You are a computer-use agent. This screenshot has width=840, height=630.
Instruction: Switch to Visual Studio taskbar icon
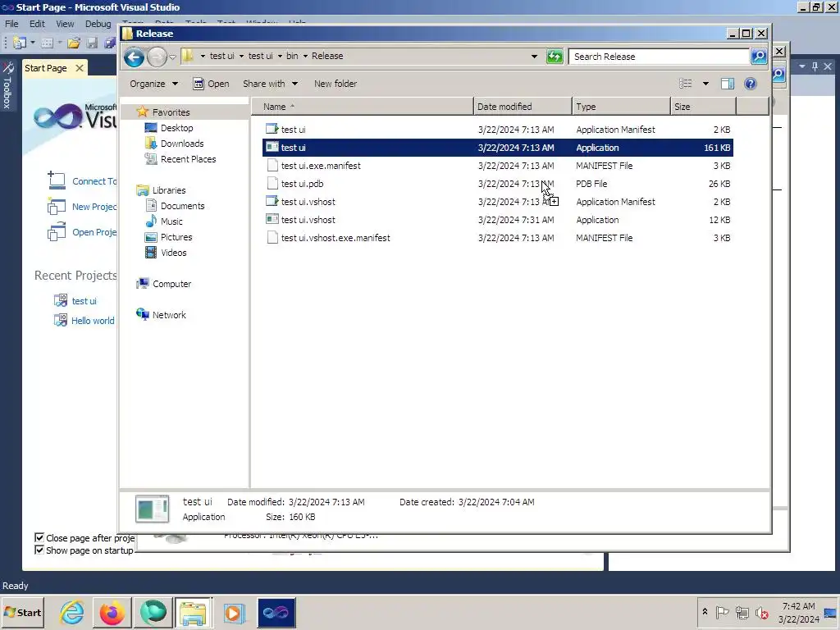[276, 612]
